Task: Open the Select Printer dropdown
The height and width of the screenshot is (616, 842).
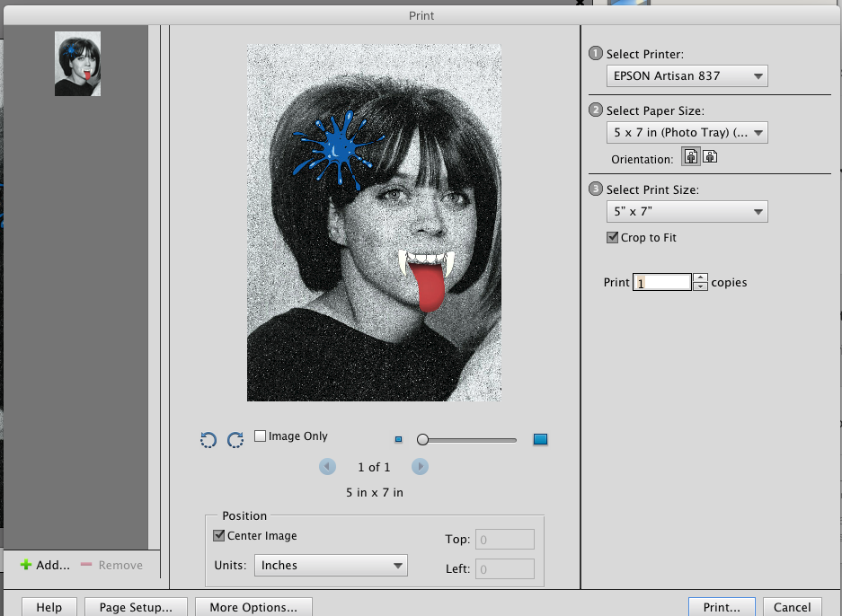Action: (x=687, y=75)
